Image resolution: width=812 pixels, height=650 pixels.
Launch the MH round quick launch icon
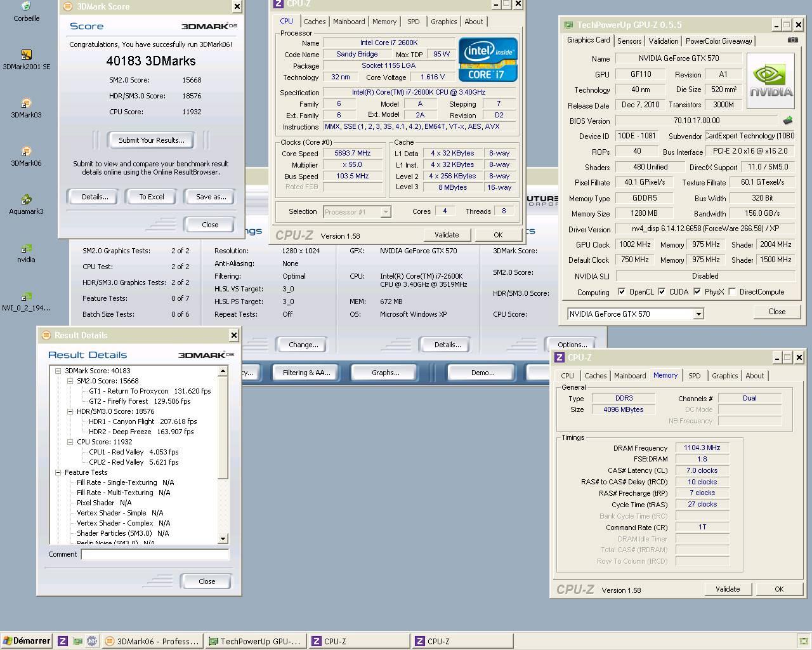pyautogui.click(x=91, y=641)
